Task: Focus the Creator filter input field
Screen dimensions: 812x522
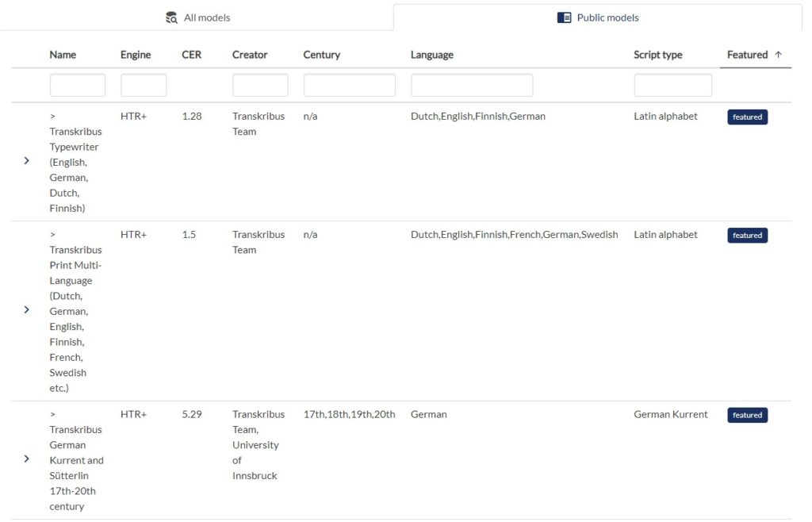Action: [x=260, y=85]
